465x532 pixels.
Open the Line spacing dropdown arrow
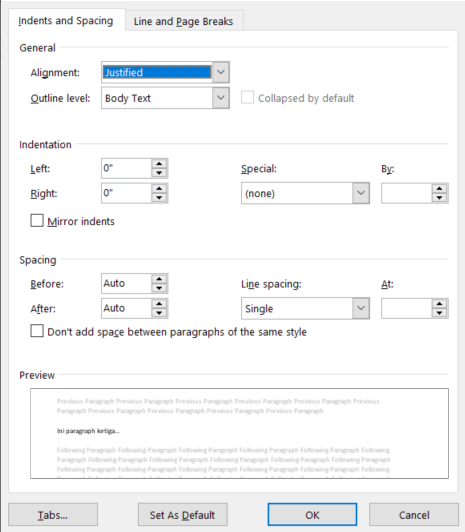point(361,308)
